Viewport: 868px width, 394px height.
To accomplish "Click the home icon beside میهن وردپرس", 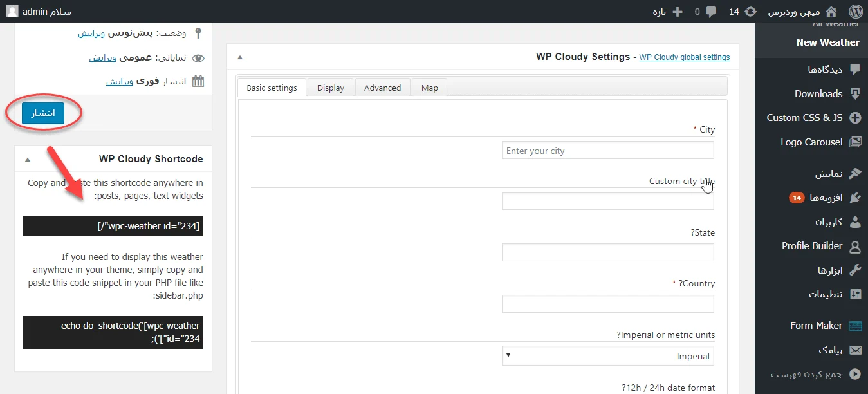I will pos(831,12).
